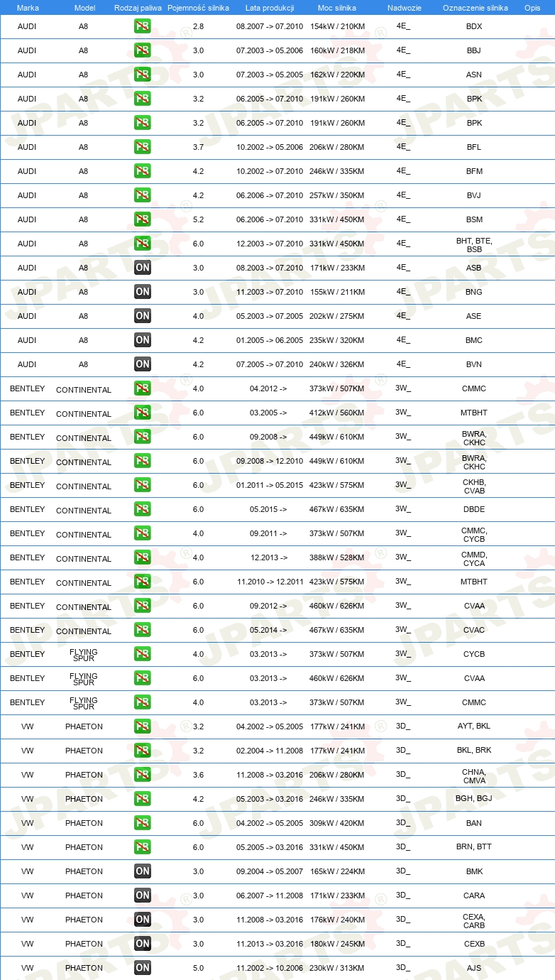Click the production date "12.2013 ->"
Viewport: 555px width, 980px height.
pos(269,557)
